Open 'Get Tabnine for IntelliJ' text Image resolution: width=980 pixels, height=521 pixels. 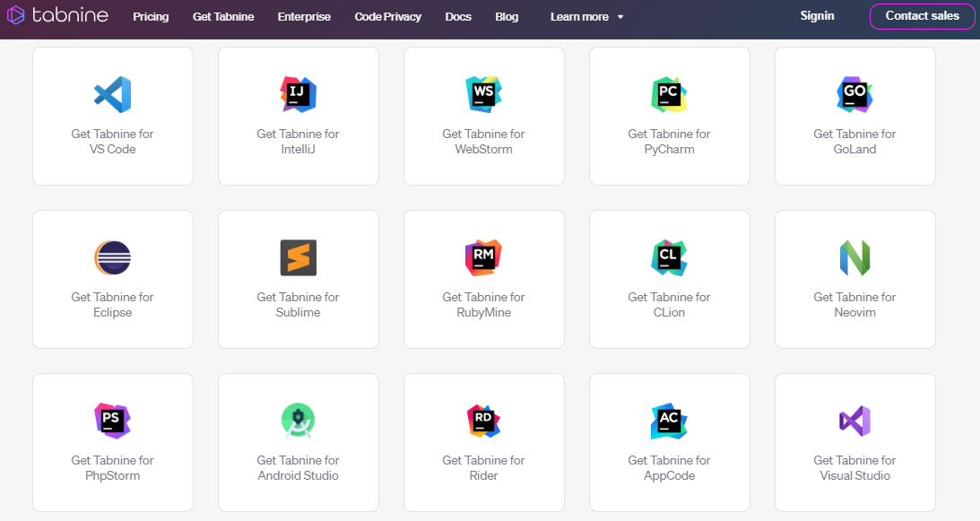click(299, 142)
